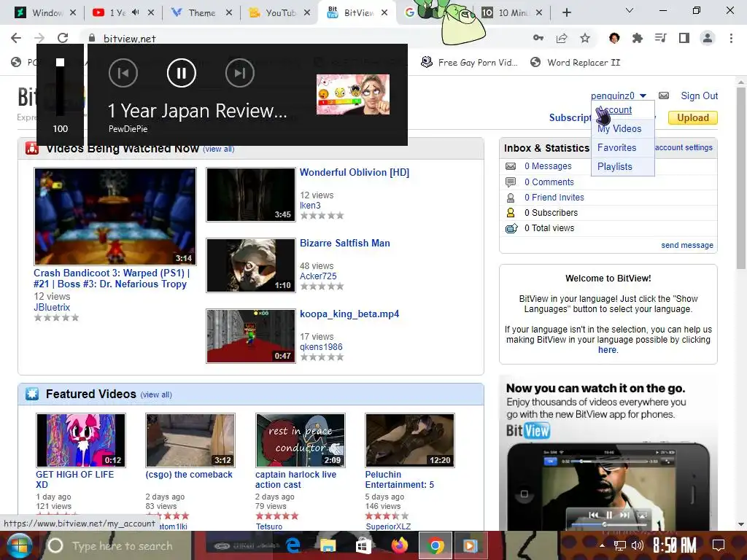Open the 1 Year Japan Review thumbnail in overlay
The width and height of the screenshot is (747, 560).
tap(353, 94)
